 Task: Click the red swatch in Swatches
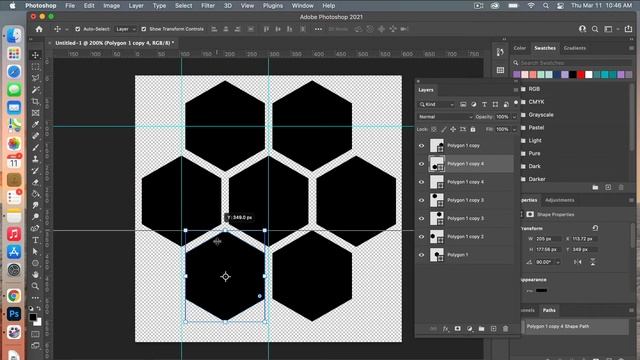(581, 75)
